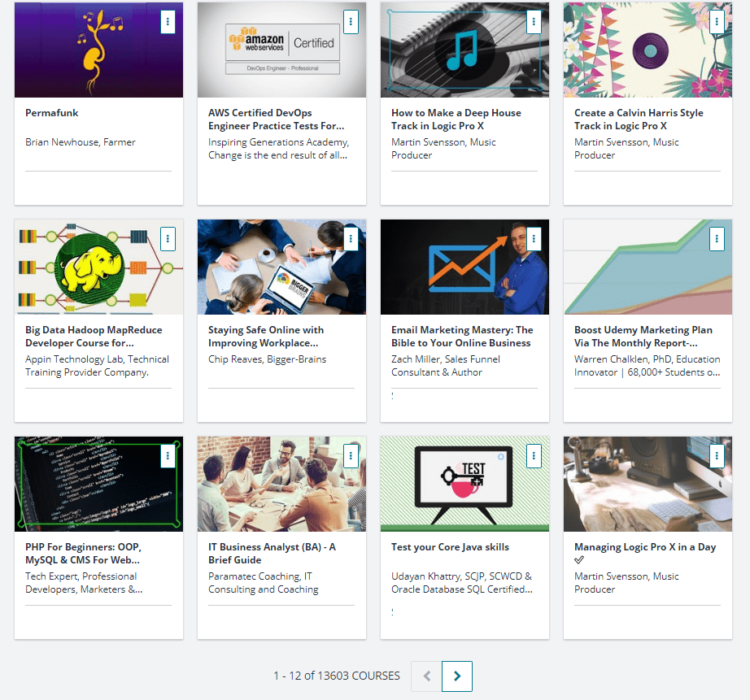Open options on Boost Udemy Marketing Plan card
Image resolution: width=750 pixels, height=700 pixels.
pos(717,239)
